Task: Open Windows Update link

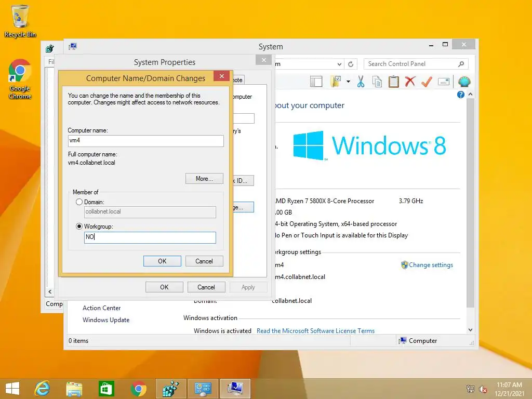Action: (106, 320)
